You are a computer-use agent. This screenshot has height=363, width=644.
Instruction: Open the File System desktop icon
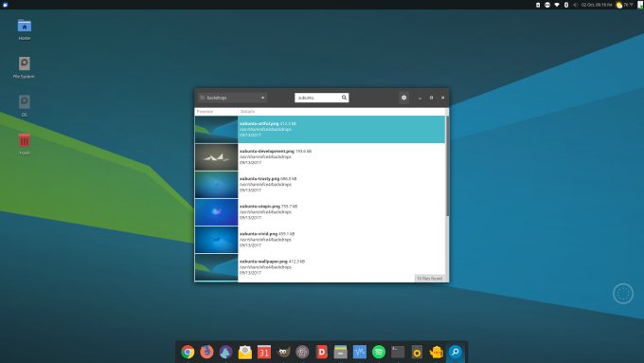pos(24,67)
